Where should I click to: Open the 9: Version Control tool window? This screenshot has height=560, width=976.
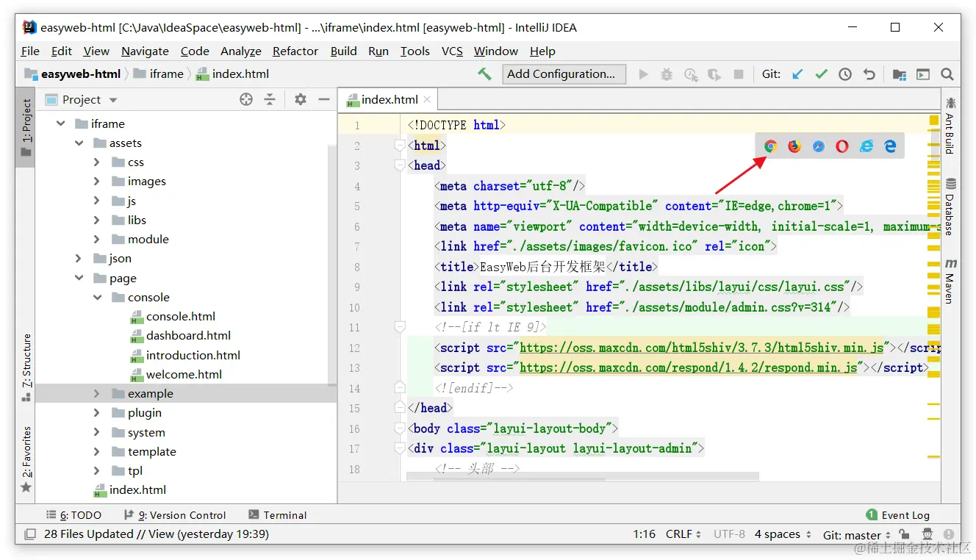pyautogui.click(x=175, y=515)
